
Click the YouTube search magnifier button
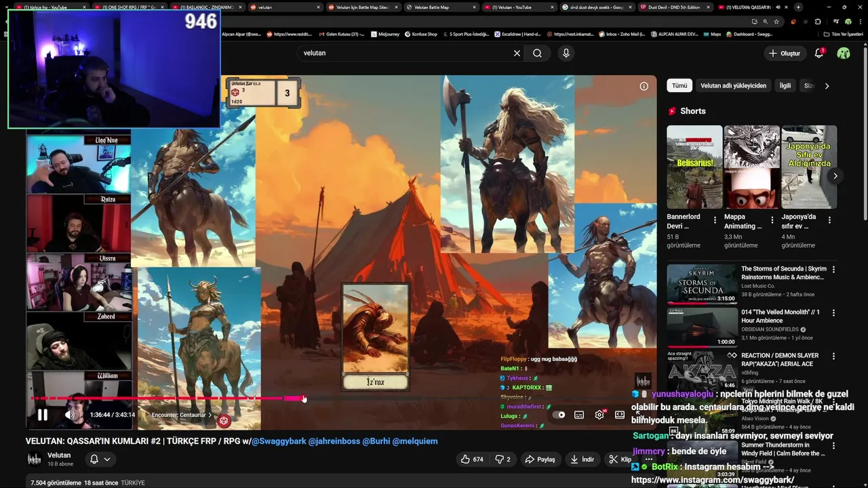pyautogui.click(x=537, y=53)
